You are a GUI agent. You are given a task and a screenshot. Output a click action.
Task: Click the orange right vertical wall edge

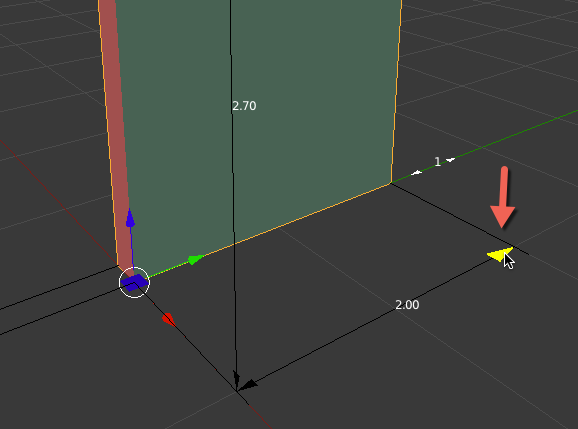pos(396,92)
